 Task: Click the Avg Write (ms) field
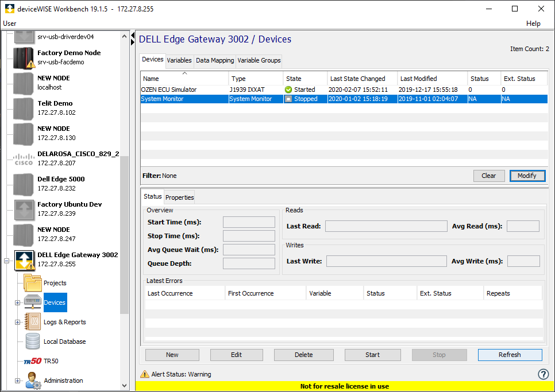coord(524,261)
